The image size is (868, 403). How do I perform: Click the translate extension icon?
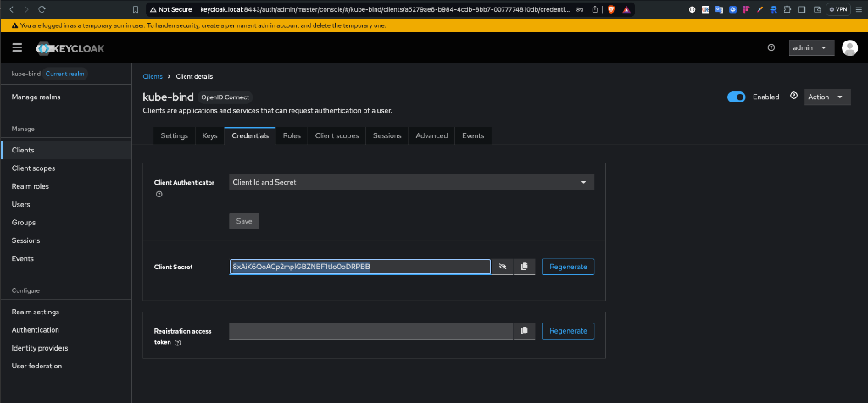pyautogui.click(x=719, y=9)
